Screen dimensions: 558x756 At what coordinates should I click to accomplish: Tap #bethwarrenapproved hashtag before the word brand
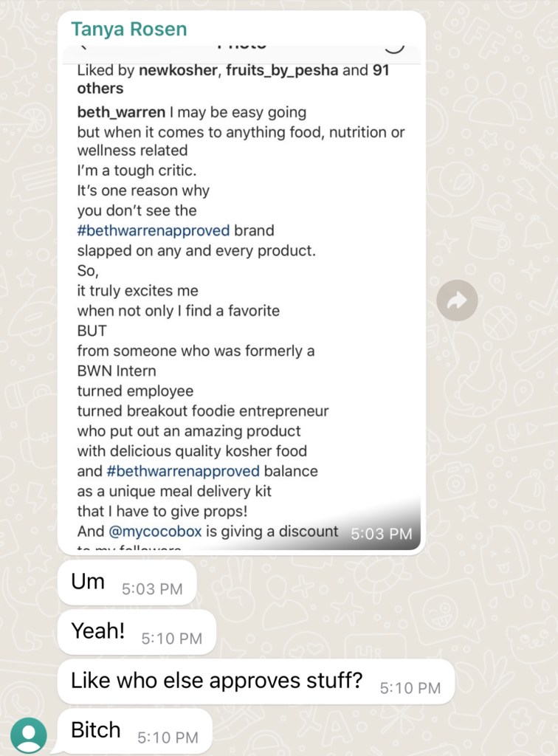(154, 230)
